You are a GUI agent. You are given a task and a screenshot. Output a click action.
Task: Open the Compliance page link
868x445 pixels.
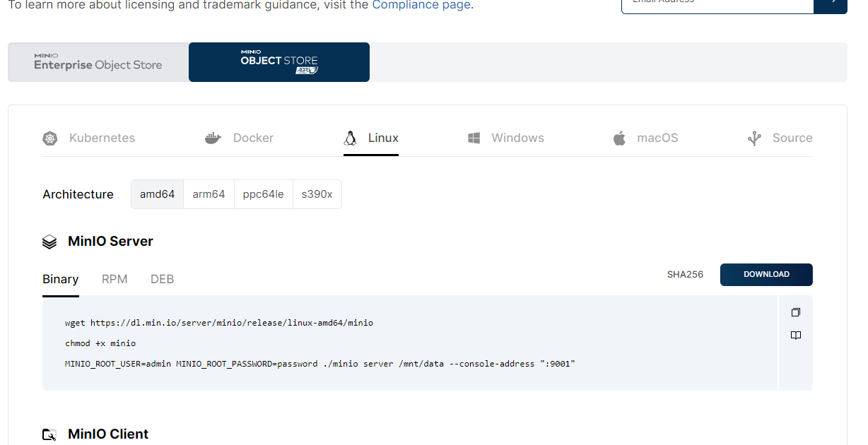pos(421,5)
